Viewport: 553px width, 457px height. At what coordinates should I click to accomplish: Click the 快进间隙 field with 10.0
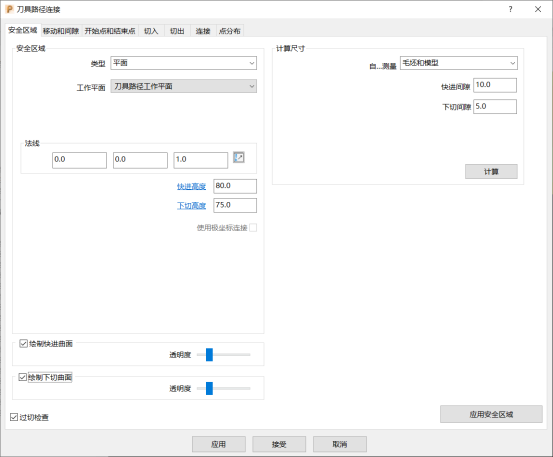coord(495,85)
